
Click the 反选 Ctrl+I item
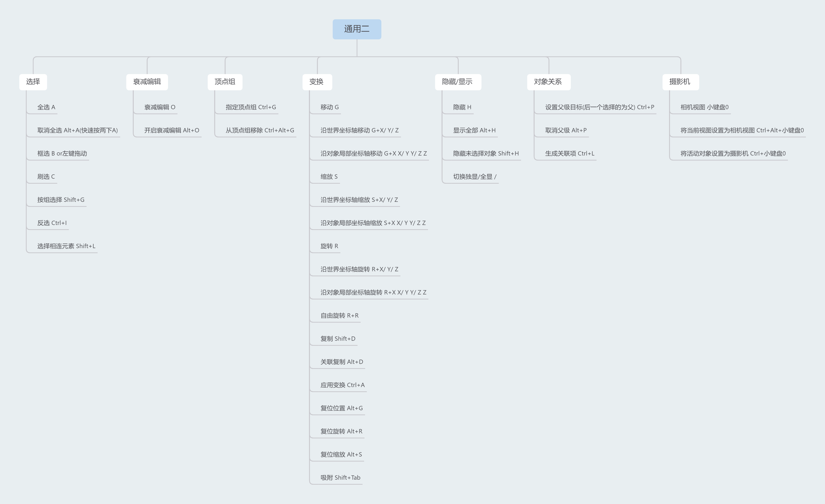52,223
